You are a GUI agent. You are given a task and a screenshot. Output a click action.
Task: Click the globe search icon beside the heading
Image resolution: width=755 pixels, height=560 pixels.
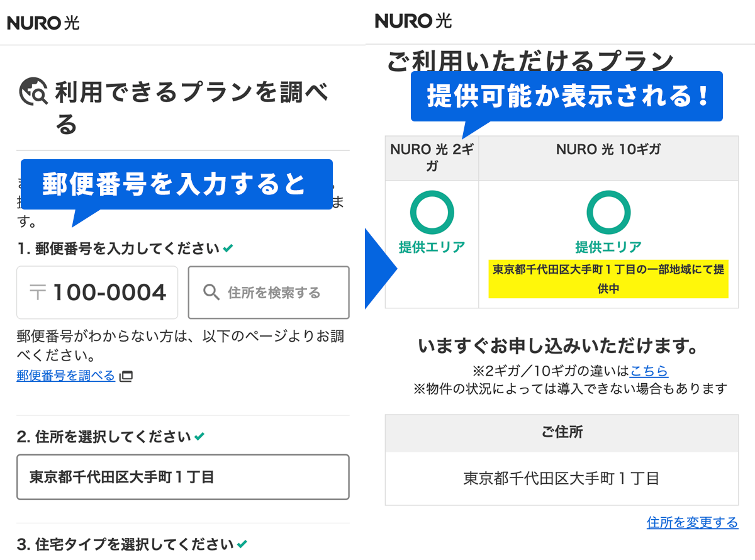(x=33, y=92)
